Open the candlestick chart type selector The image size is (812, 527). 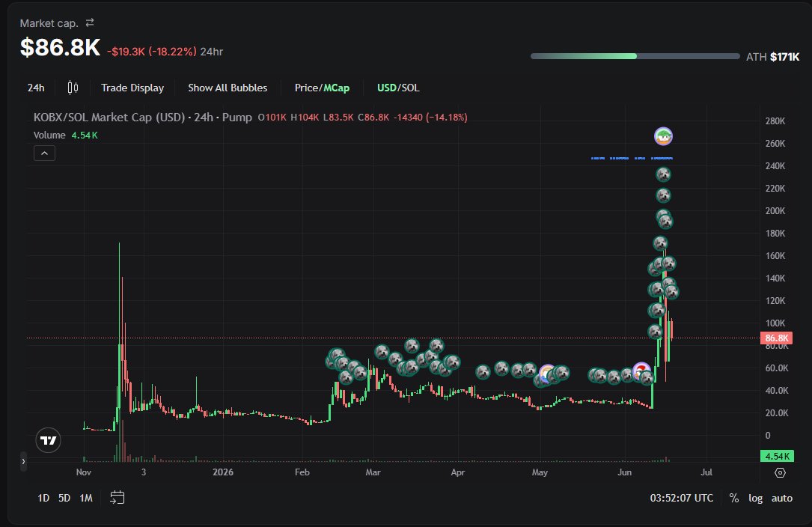tap(73, 88)
